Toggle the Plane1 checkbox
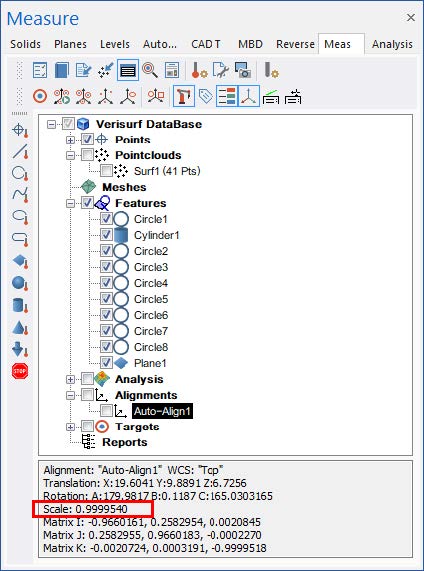The image size is (424, 571). [x=106, y=363]
